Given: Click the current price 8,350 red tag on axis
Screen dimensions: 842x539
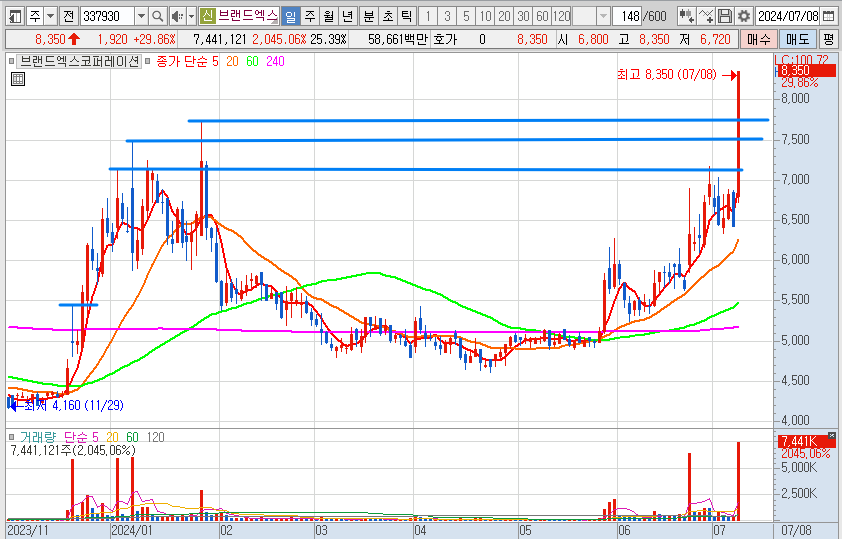Looking at the screenshot, I should point(805,70).
